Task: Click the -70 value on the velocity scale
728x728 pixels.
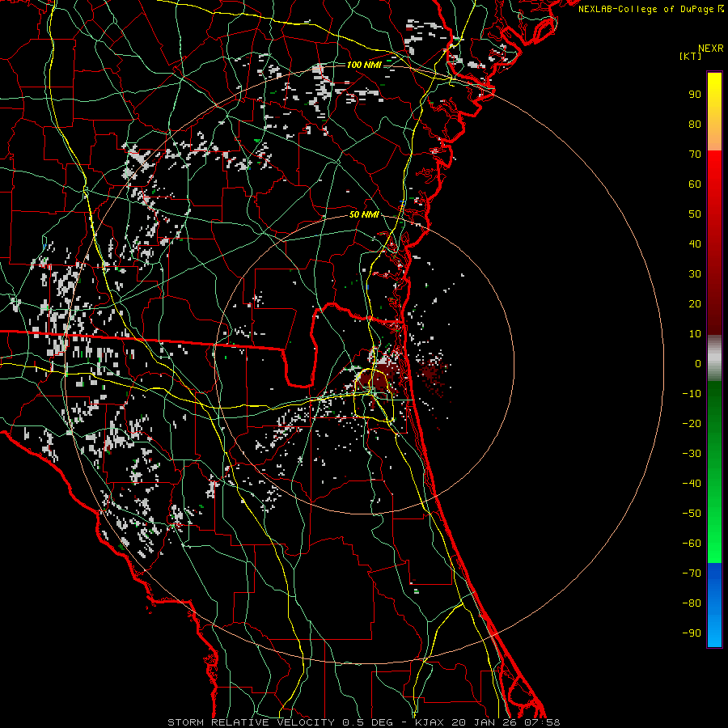Action: (692, 574)
